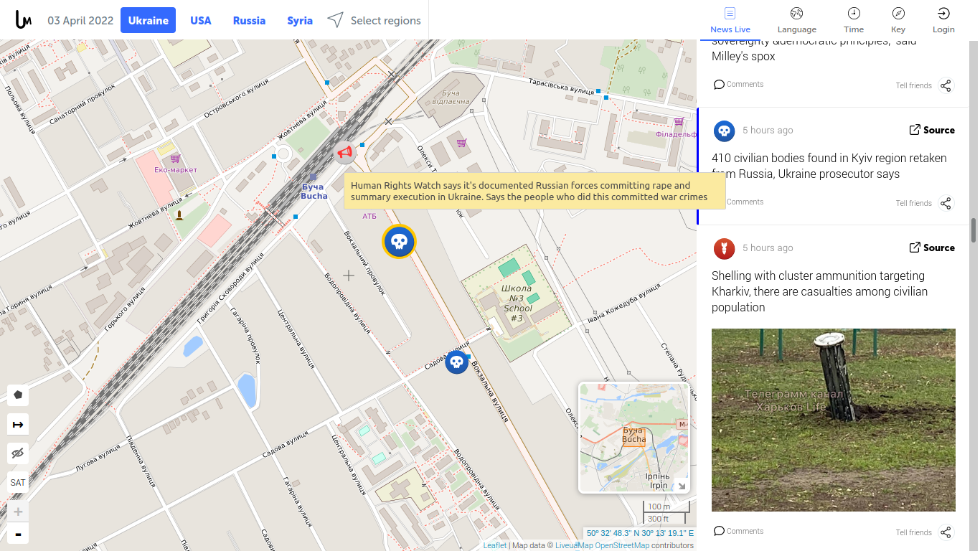The width and height of the screenshot is (980, 551).
Task: Activate the distance ruler tool
Action: [18, 424]
